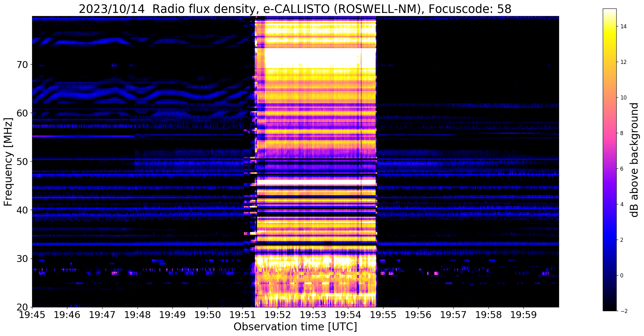Screen dimensions: 644x336
Task: Click the 19:57 time tick label
Action: click(x=453, y=315)
